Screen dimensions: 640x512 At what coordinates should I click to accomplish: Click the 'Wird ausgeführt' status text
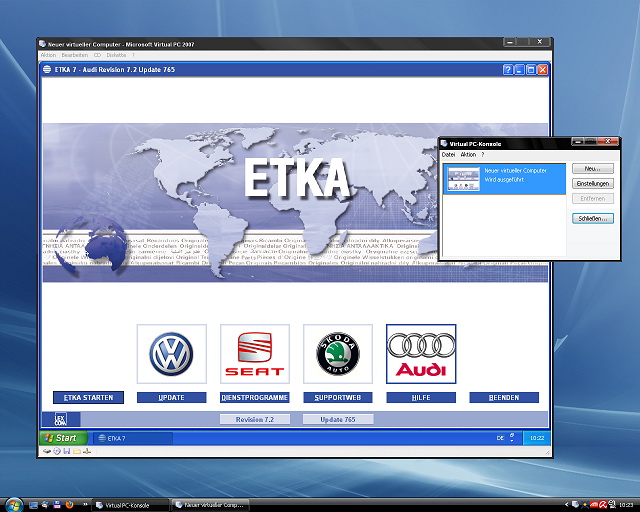(x=504, y=180)
